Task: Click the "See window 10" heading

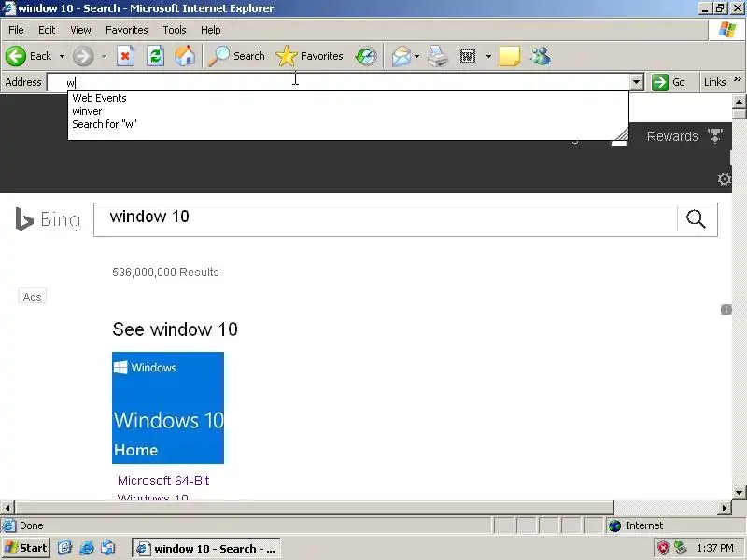Action: (x=175, y=329)
